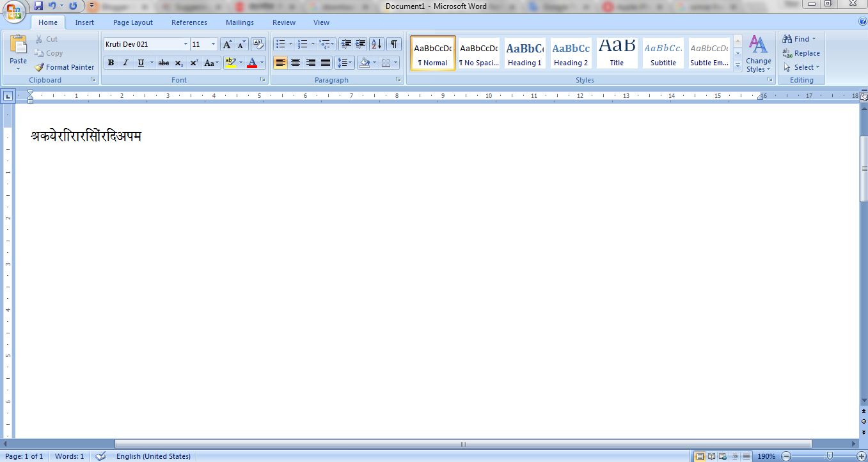Switch to the Insert ribbon tab

84,22
